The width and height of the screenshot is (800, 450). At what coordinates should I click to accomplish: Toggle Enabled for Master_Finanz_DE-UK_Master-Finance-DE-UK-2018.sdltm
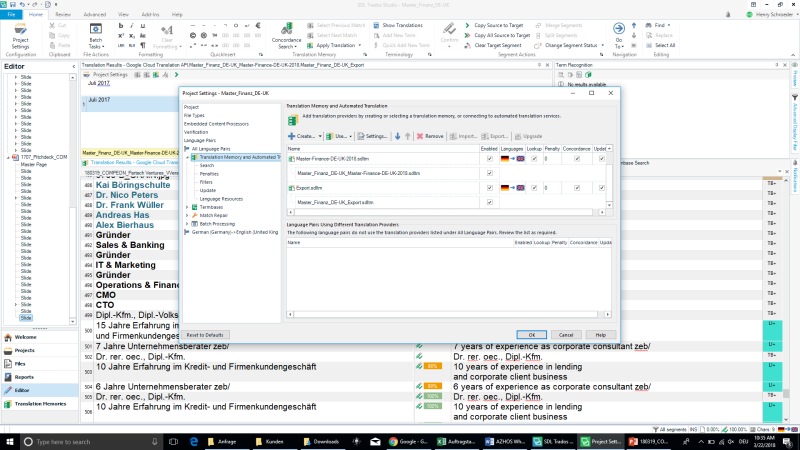click(490, 173)
